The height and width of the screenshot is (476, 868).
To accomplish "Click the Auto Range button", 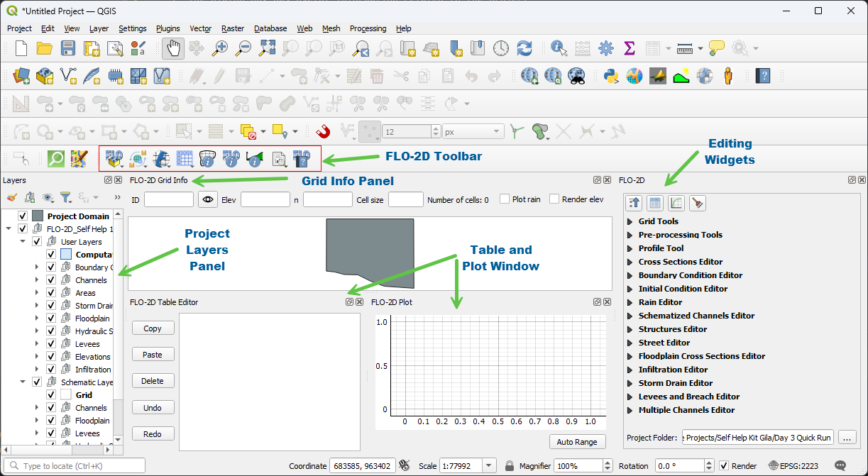I will tap(577, 442).
